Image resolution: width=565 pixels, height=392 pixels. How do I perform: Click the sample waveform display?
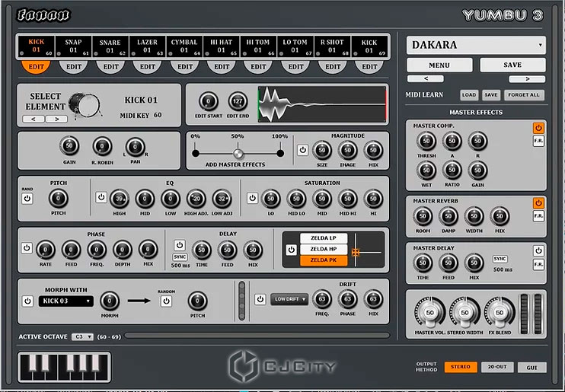point(322,104)
